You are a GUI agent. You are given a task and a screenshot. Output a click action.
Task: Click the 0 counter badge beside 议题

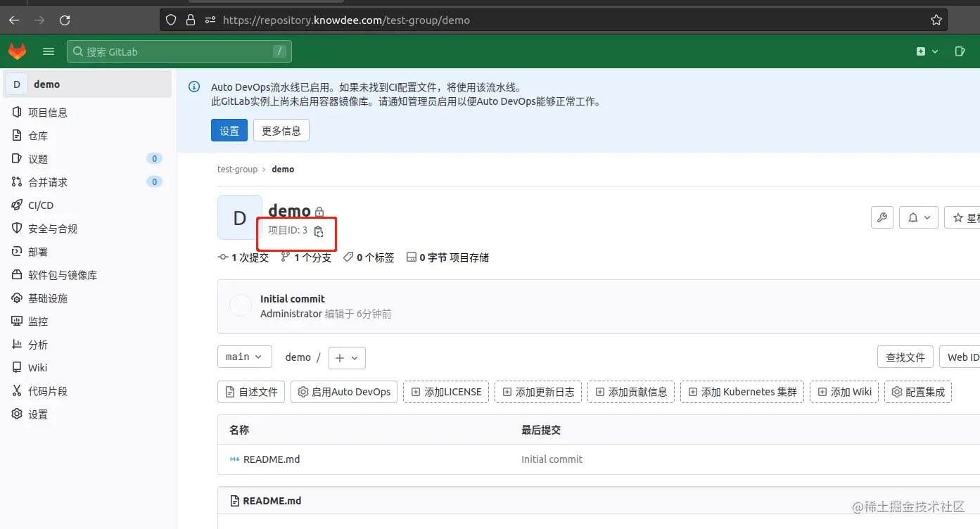click(155, 159)
